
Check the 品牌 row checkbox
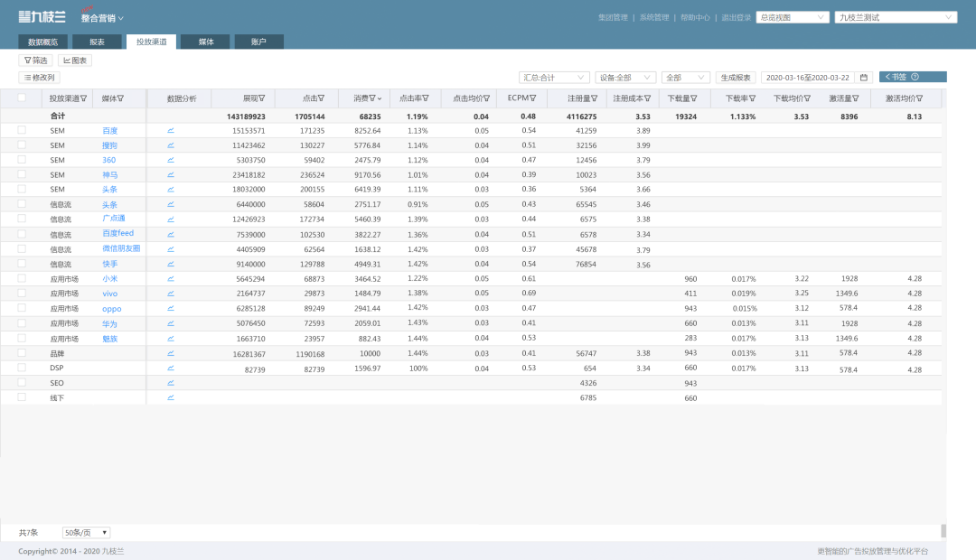click(x=22, y=353)
